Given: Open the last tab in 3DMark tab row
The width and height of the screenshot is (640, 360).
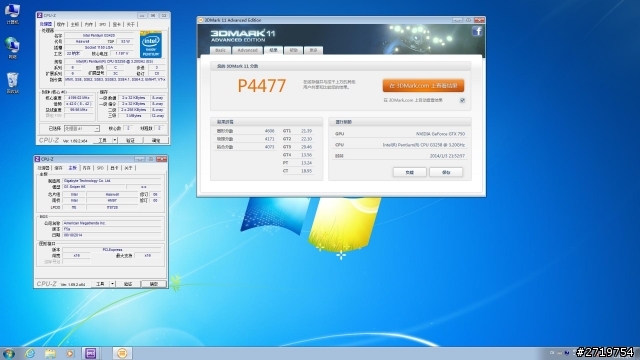Looking at the screenshot, I should (313, 50).
